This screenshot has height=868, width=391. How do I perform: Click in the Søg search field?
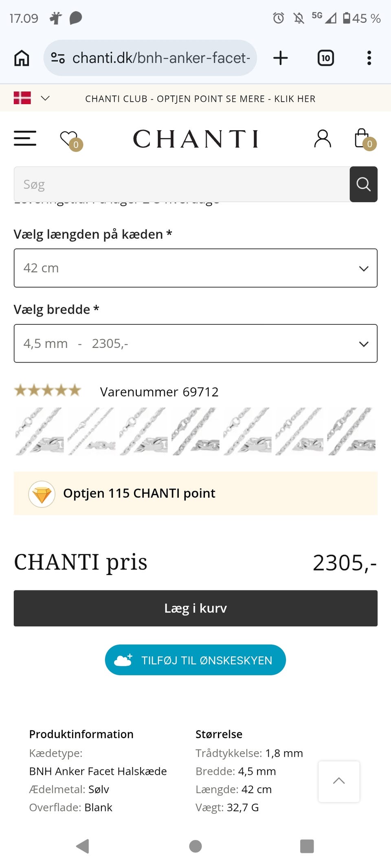tap(182, 184)
